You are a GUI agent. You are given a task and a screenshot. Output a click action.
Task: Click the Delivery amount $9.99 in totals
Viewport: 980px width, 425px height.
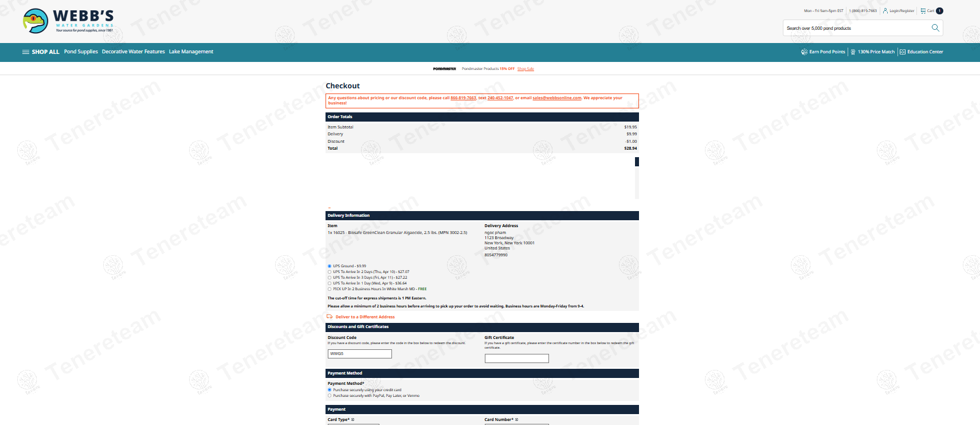632,134
